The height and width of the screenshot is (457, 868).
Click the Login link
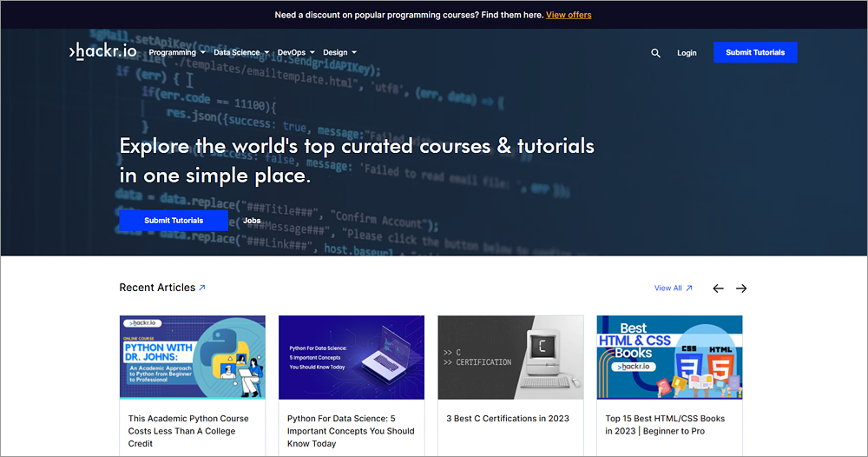[687, 53]
